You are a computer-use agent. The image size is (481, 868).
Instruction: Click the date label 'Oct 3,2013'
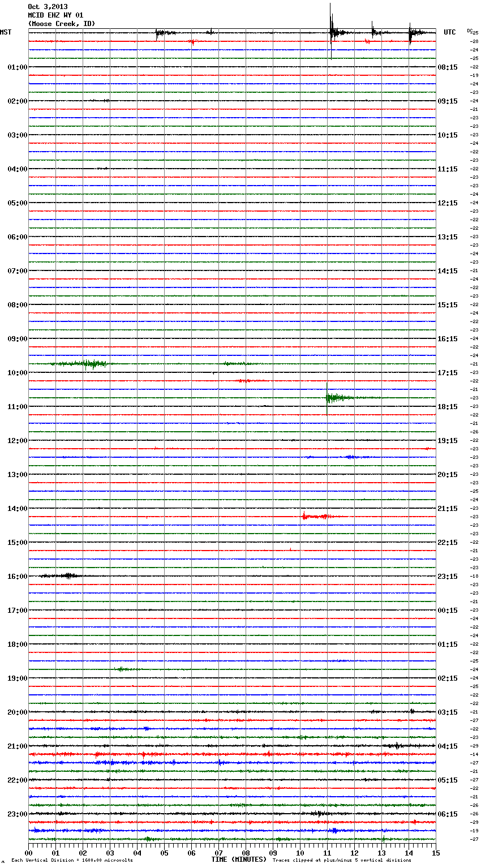(x=48, y=7)
